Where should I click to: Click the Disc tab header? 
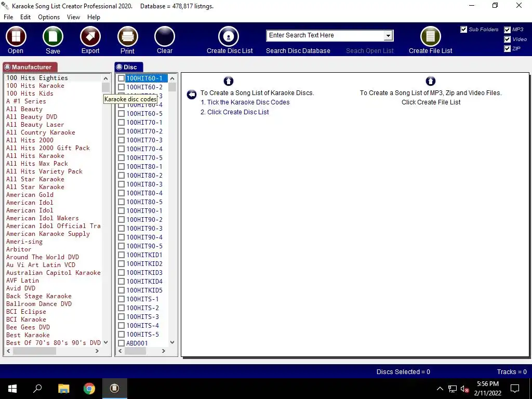click(129, 67)
